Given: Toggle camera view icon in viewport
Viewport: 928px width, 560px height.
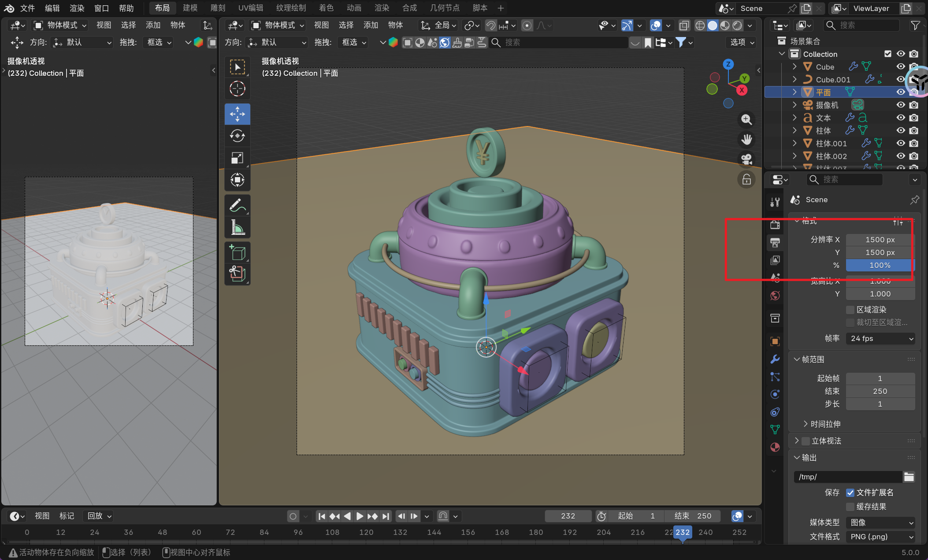Looking at the screenshot, I should (746, 159).
